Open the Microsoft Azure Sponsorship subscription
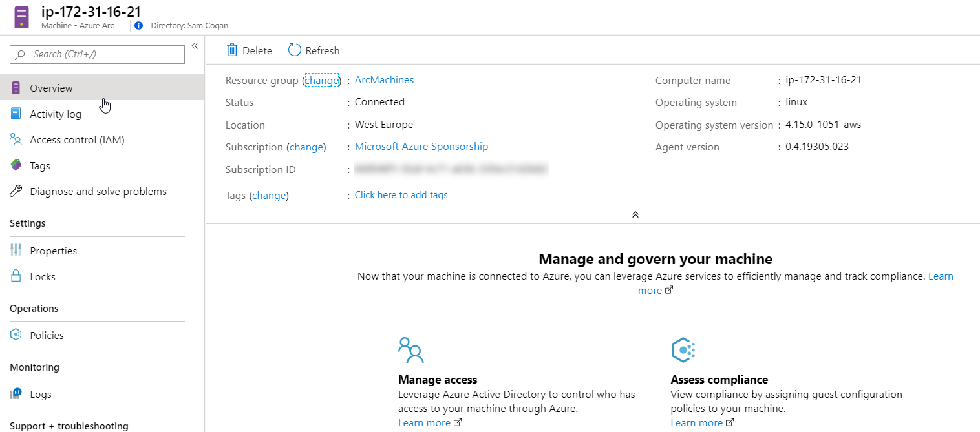 [421, 147]
